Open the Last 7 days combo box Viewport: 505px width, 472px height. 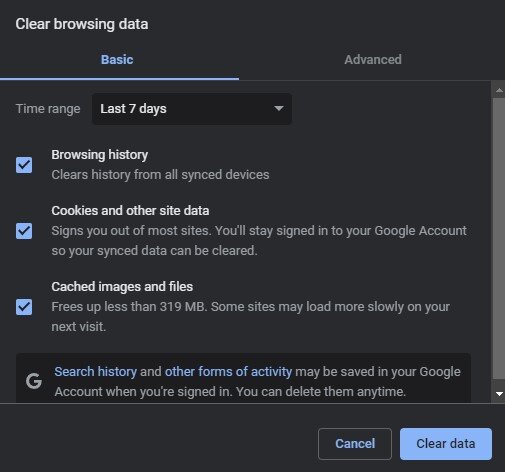(192, 109)
